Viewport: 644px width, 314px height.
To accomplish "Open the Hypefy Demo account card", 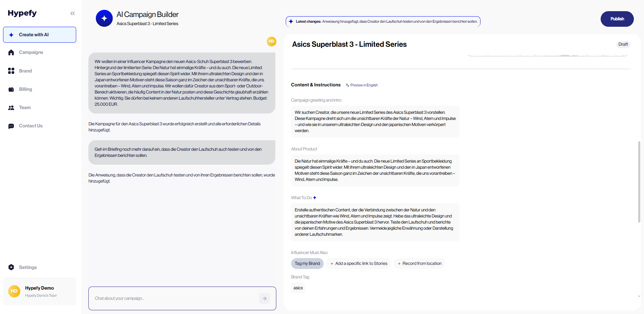I will click(40, 291).
